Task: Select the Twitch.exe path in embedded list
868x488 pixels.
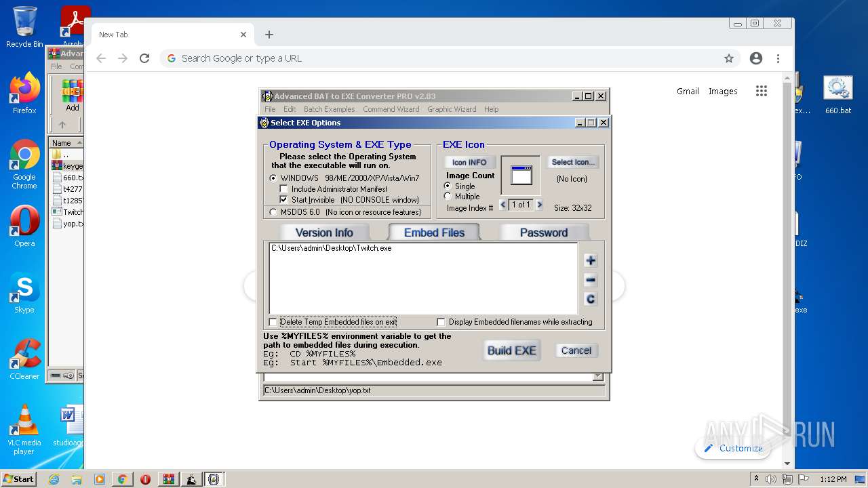Action: point(332,248)
